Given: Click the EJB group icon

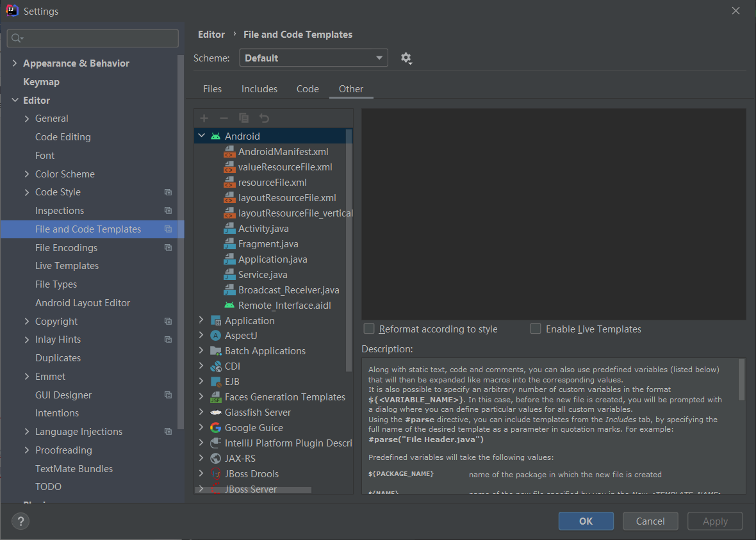Looking at the screenshot, I should tap(215, 382).
